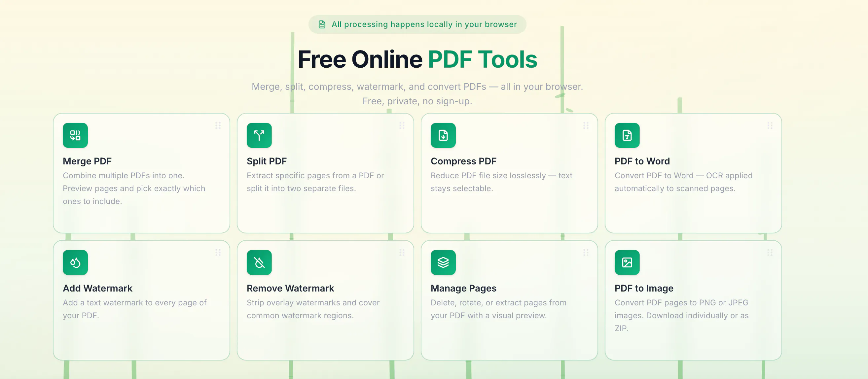Select the Split PDF title
868x379 pixels.
(267, 161)
